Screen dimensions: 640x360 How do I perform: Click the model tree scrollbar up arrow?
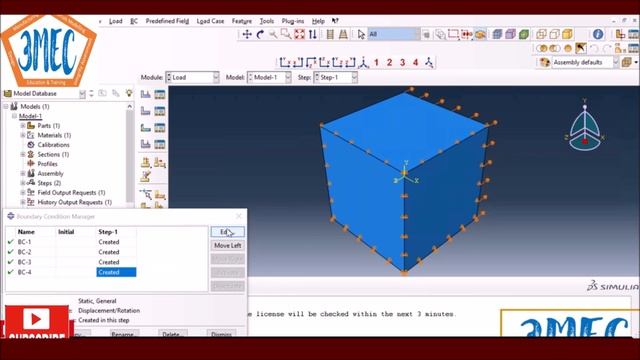(129, 106)
